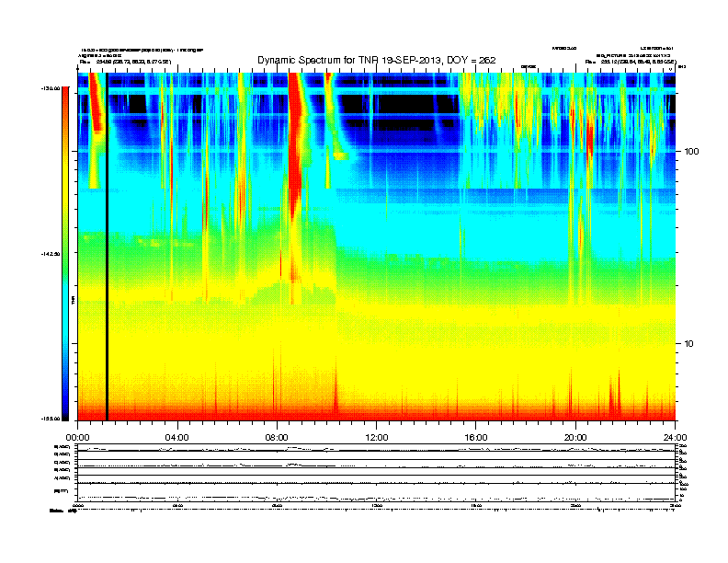Click the -155.00 colorbar label
728x563 pixels.
[51, 419]
